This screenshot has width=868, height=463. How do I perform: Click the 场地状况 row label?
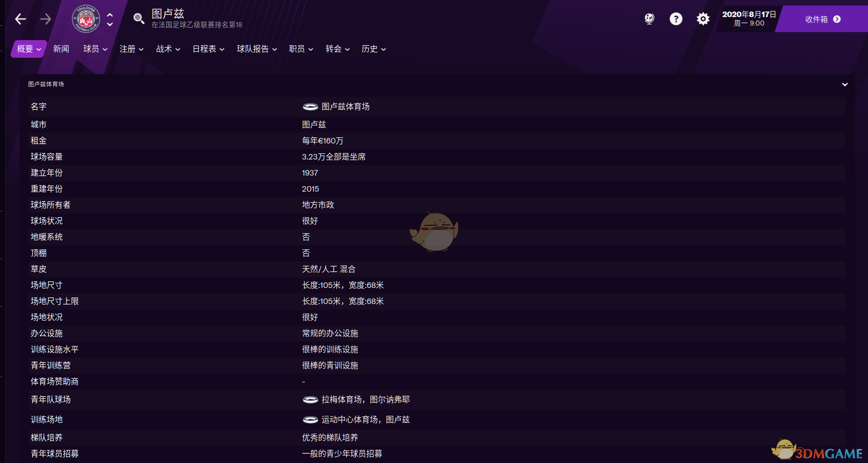click(x=47, y=317)
